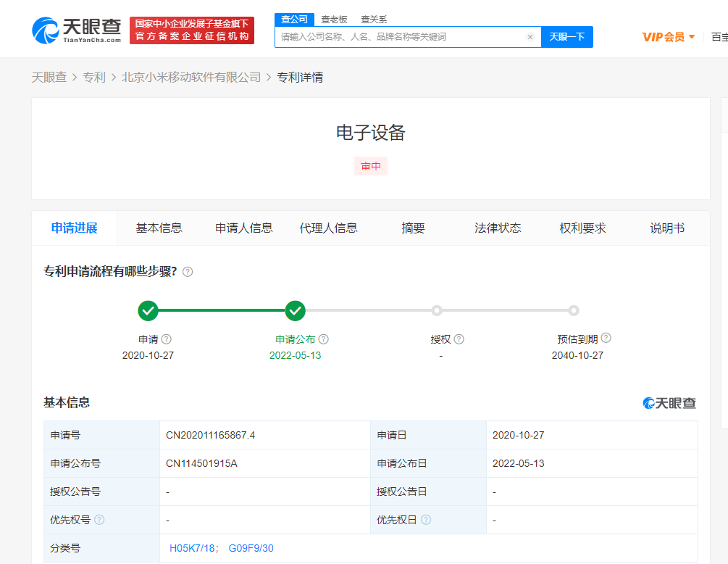Screen dimensions: 728x564
Task: Open the 权利要求 tab
Action: click(x=582, y=228)
